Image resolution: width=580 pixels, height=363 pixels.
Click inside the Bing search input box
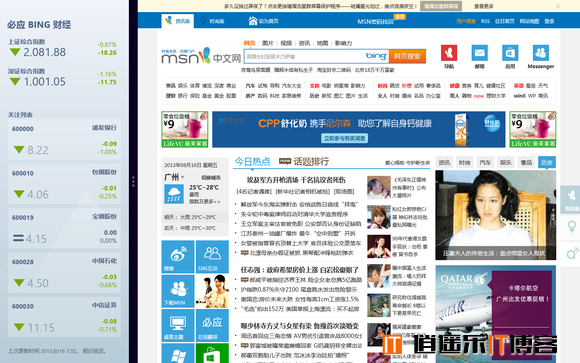click(x=303, y=56)
